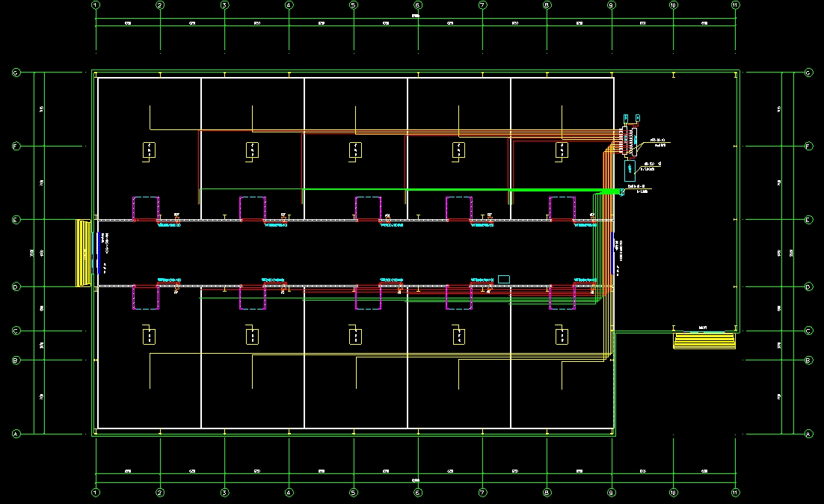
Task: Select magenta alcove in top-left room
Action: click(x=146, y=209)
